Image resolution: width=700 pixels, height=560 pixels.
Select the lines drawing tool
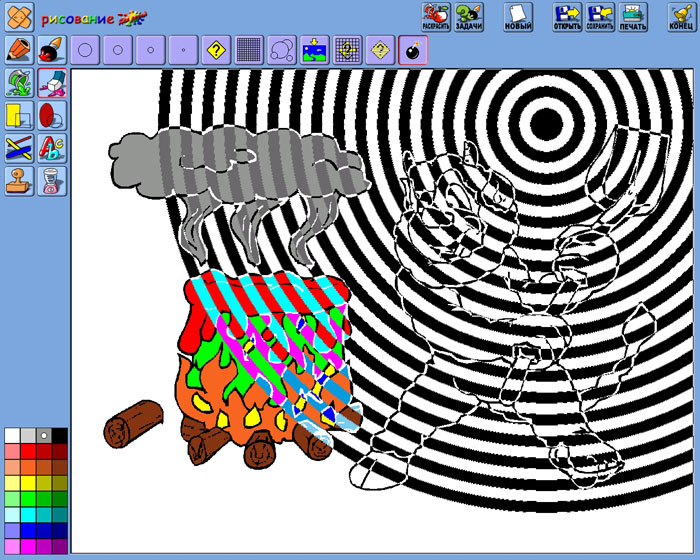(19, 148)
